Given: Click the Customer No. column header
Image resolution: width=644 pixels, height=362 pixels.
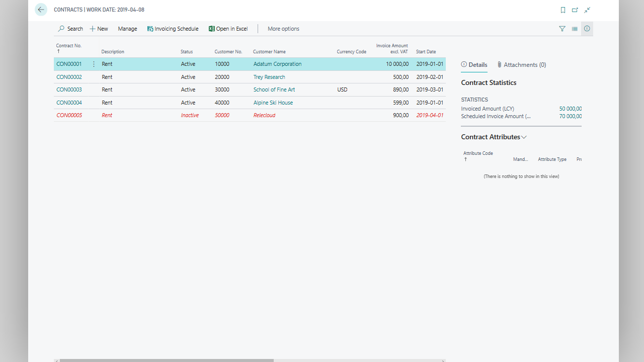Looking at the screenshot, I should click(228, 52).
